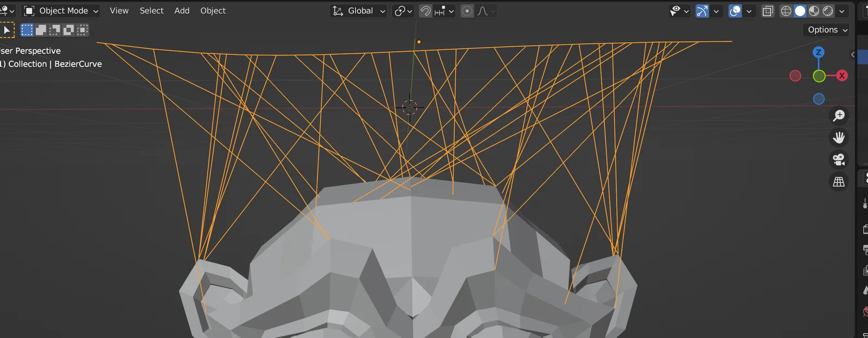
Task: Toggle snapping magnet
Action: point(426,11)
